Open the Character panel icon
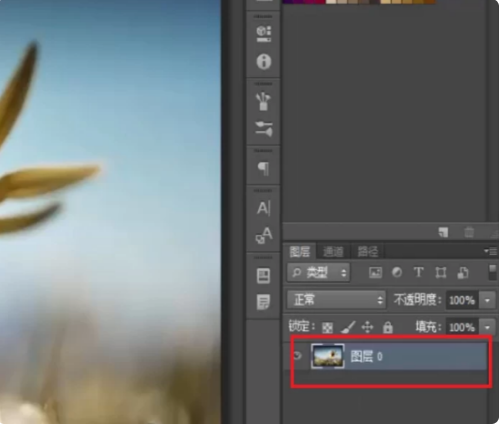The width and height of the screenshot is (499, 424). (264, 209)
